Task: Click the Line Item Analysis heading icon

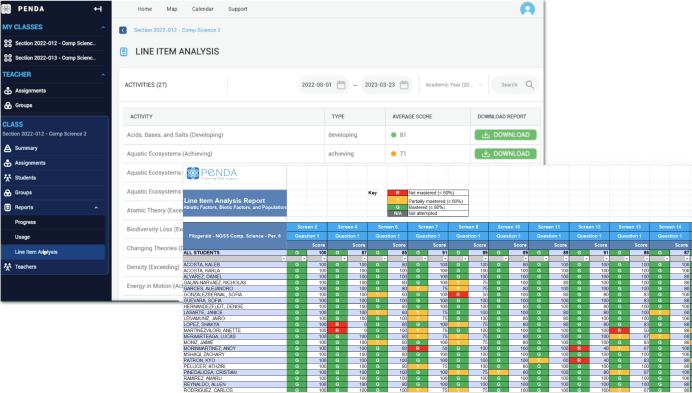Action: point(124,52)
